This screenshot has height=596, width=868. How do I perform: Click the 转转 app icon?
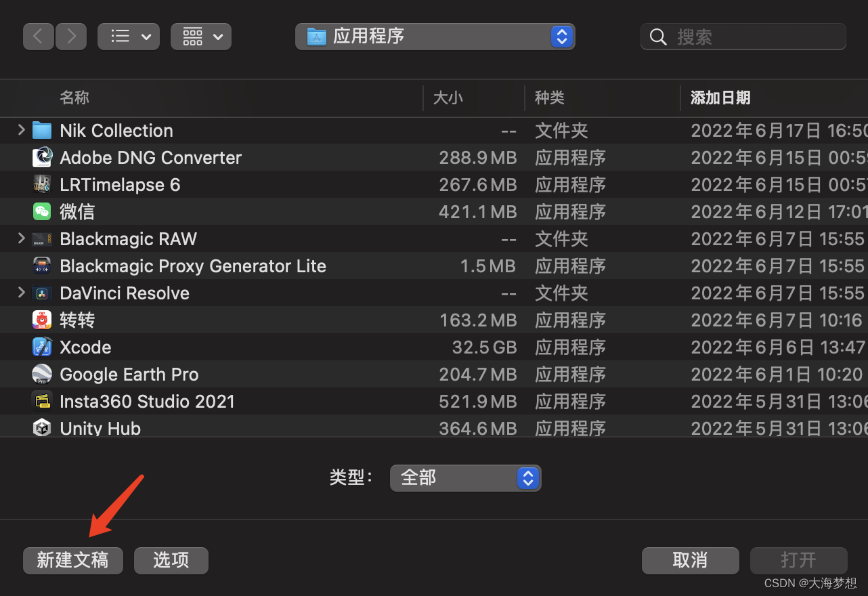(42, 320)
